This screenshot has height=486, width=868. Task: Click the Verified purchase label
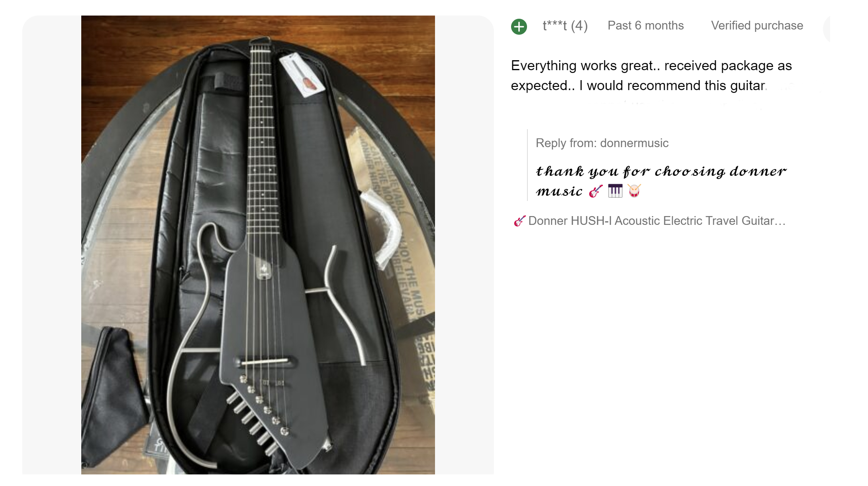pyautogui.click(x=757, y=26)
